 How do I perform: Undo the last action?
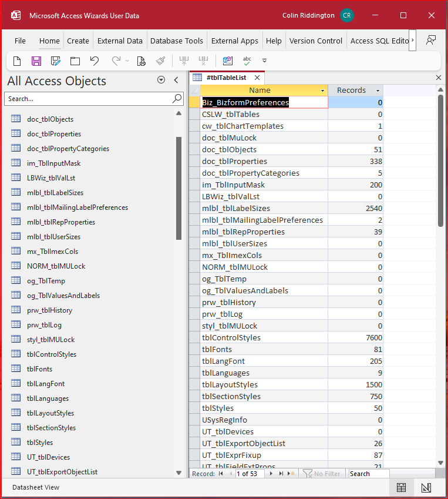[x=95, y=61]
